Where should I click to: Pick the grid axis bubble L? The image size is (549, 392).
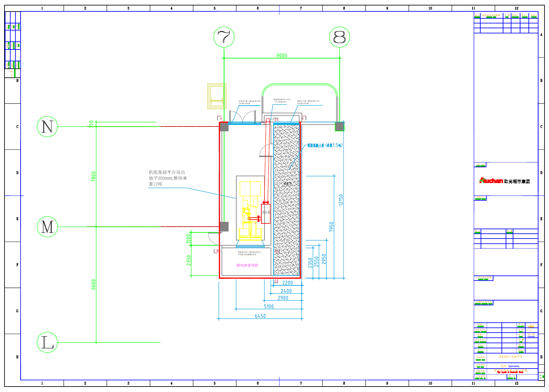click(47, 343)
